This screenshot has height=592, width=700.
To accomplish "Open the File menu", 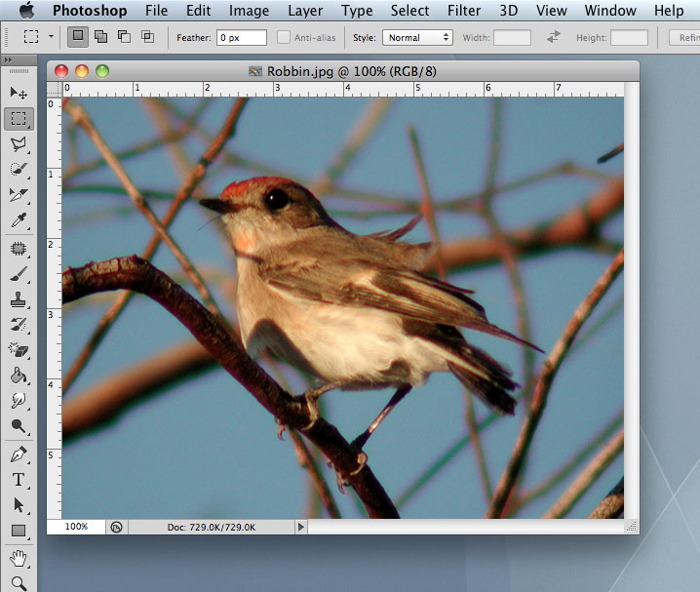I will point(156,11).
